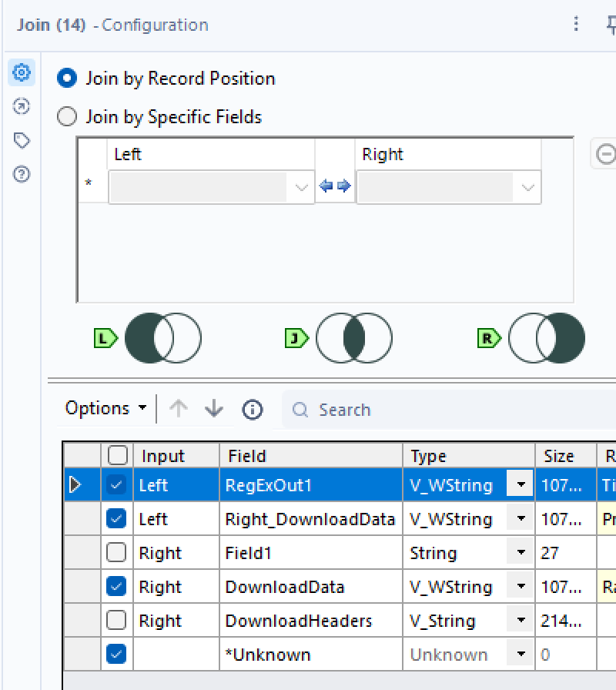This screenshot has width=616, height=690.
Task: Click the RegExOut1 field name cell
Action: tap(311, 485)
